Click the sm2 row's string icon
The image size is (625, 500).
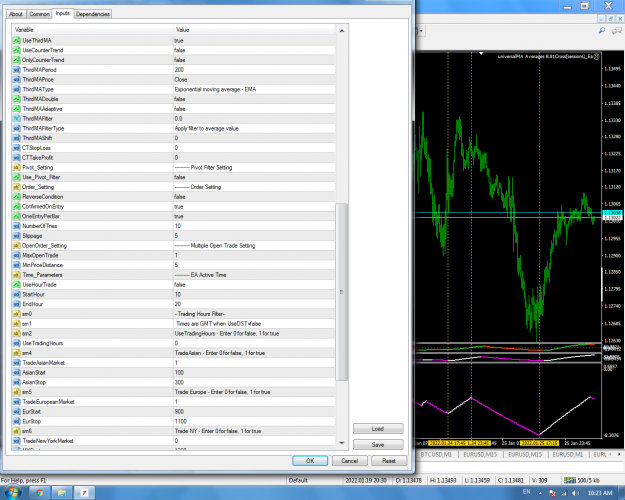pos(16,333)
